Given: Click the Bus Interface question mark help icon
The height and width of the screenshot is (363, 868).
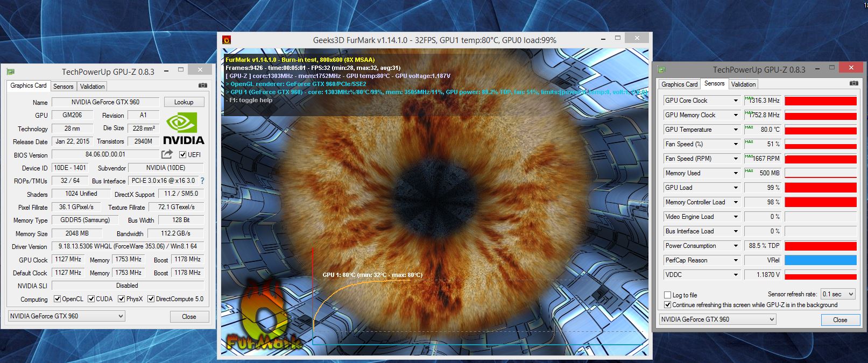Looking at the screenshot, I should (x=202, y=181).
